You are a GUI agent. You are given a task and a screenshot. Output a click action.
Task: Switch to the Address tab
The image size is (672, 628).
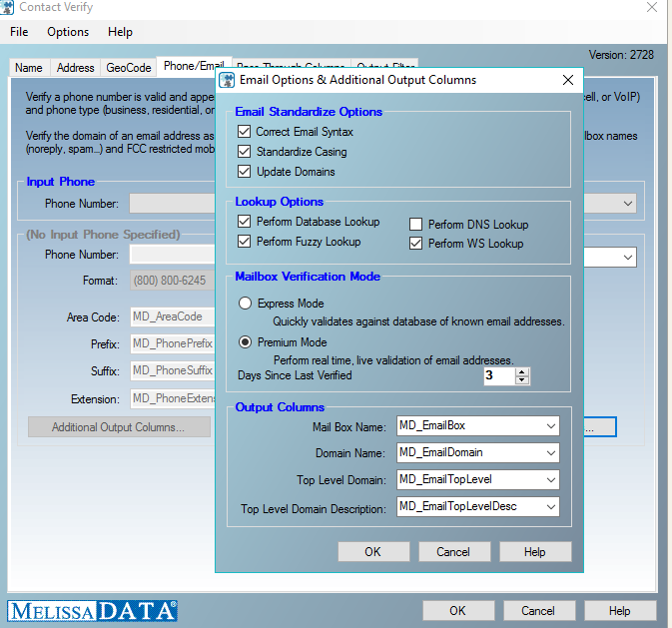[76, 68]
